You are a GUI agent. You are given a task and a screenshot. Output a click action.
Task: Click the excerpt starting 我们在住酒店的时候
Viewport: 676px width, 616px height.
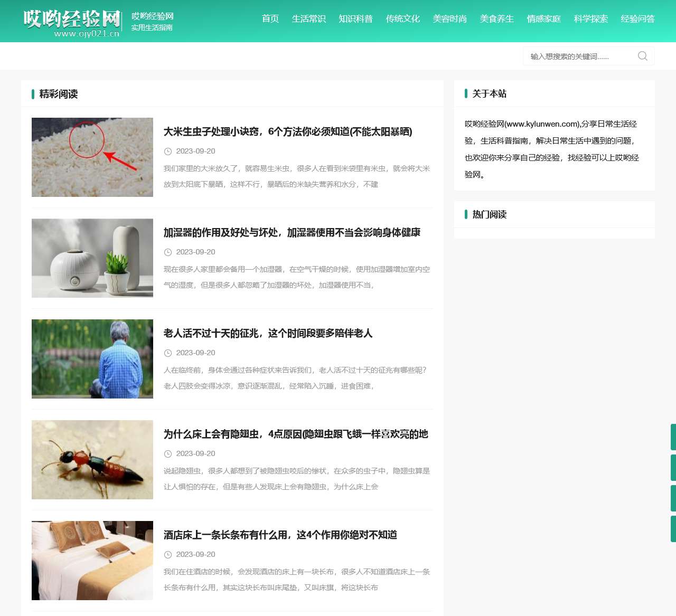(297, 580)
